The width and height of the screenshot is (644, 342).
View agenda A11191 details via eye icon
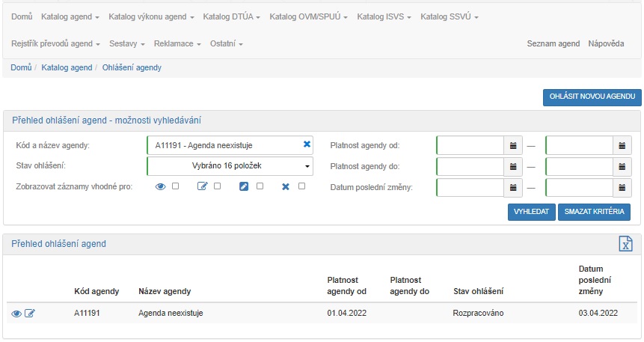tap(16, 313)
